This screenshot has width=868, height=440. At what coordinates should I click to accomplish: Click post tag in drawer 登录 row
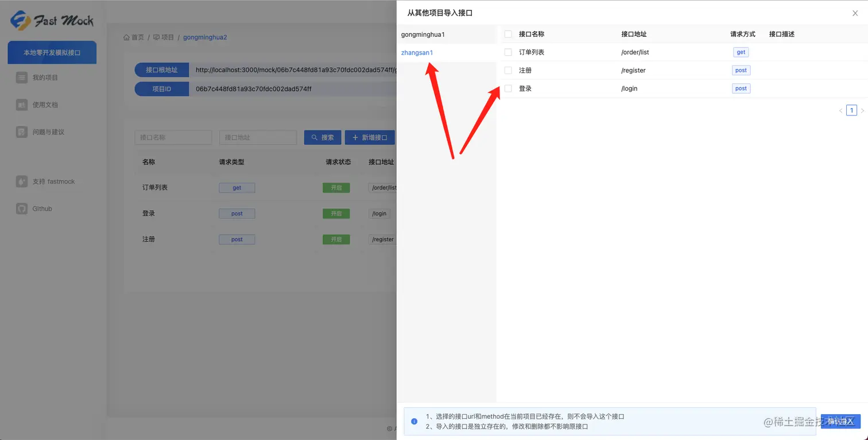click(741, 88)
